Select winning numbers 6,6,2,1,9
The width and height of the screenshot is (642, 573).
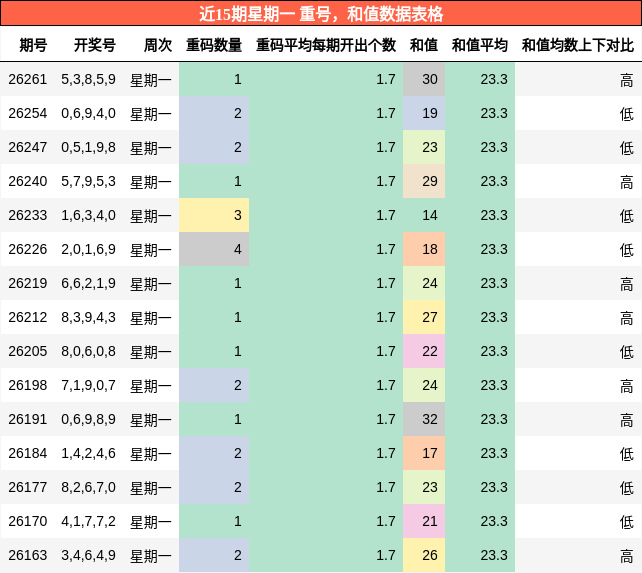(x=88, y=283)
